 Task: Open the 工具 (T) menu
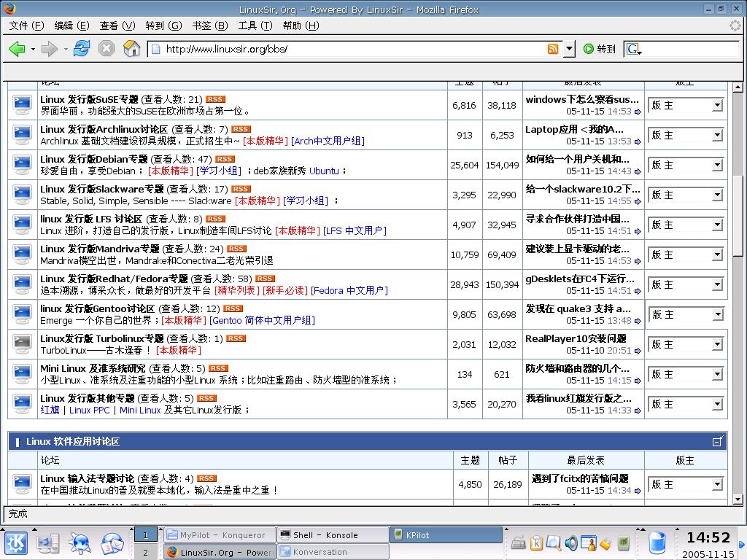(x=255, y=26)
